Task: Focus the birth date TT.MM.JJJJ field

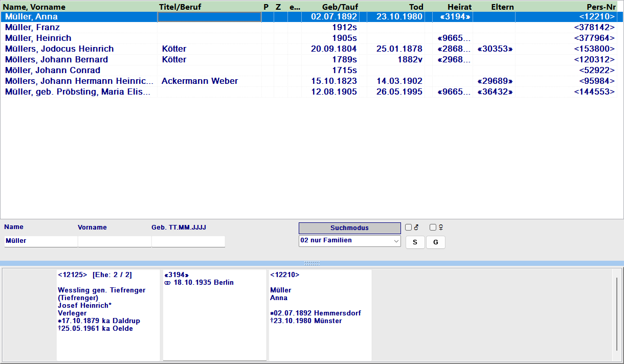Action: (188, 241)
